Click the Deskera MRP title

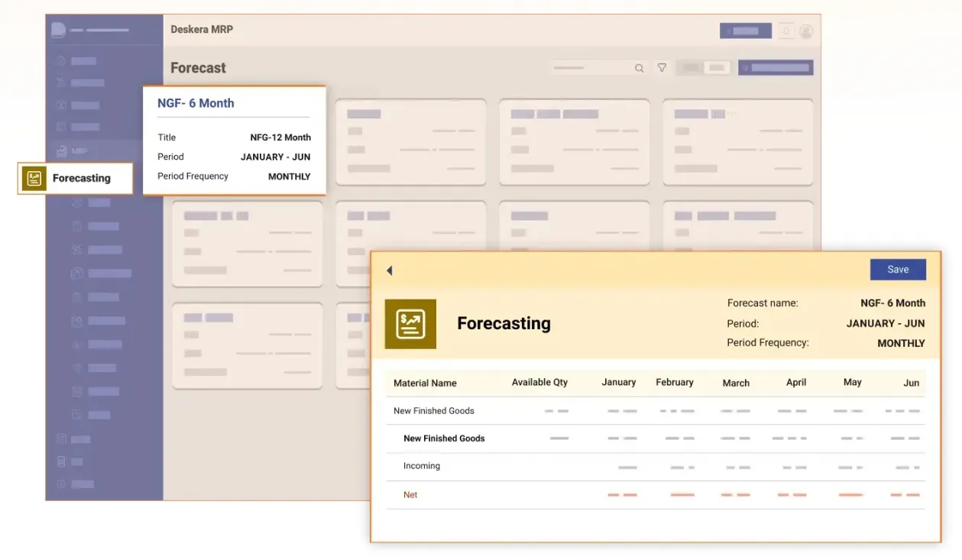click(202, 30)
